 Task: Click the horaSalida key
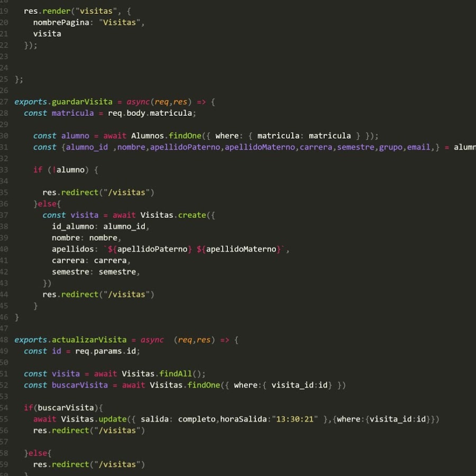(243, 419)
